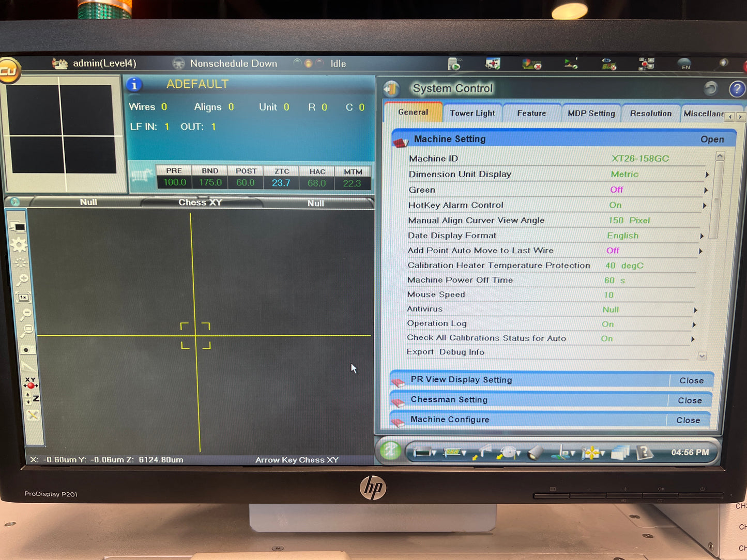The width and height of the screenshot is (747, 560).
Task: Reset view with the 1x zoom icon
Action: tap(24, 297)
